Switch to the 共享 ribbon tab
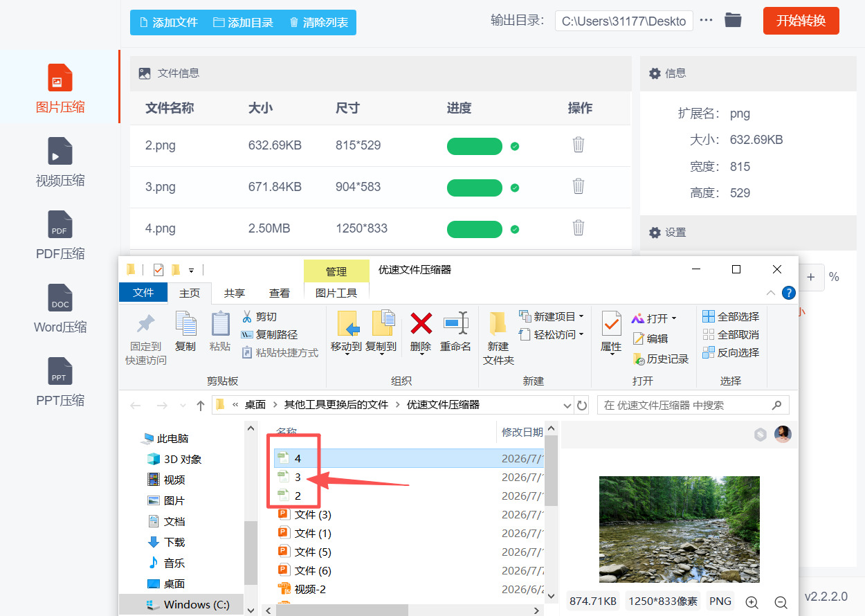Image resolution: width=865 pixels, height=616 pixels. click(235, 293)
